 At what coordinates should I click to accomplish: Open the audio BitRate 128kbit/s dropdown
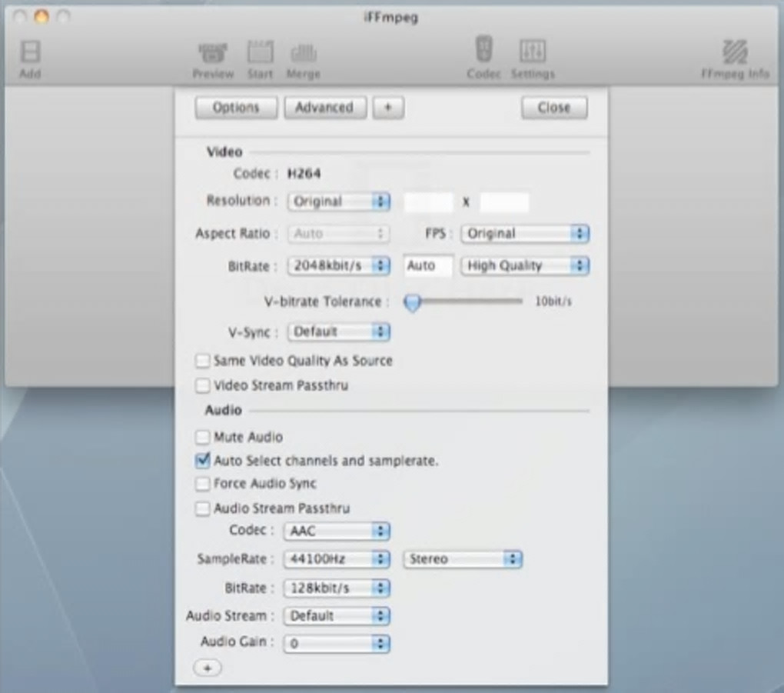coord(337,588)
